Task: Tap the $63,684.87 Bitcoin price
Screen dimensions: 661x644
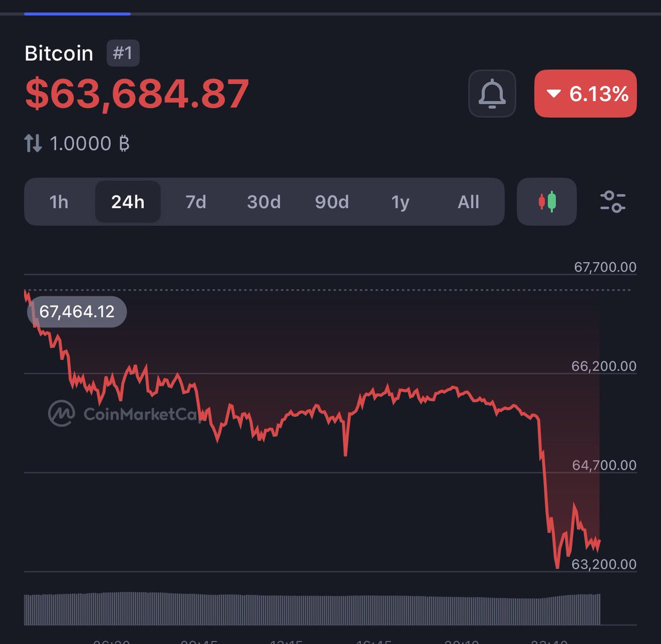Action: click(137, 94)
